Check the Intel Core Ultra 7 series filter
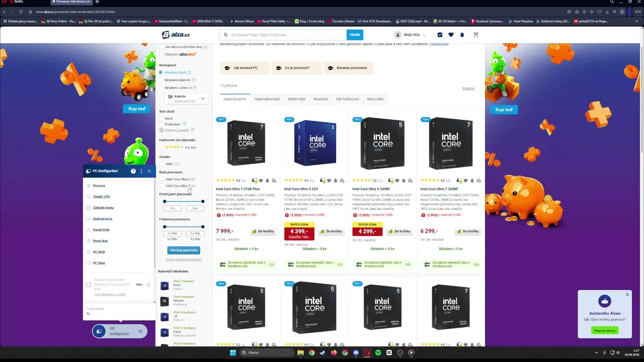644x362 pixels. coord(162,186)
